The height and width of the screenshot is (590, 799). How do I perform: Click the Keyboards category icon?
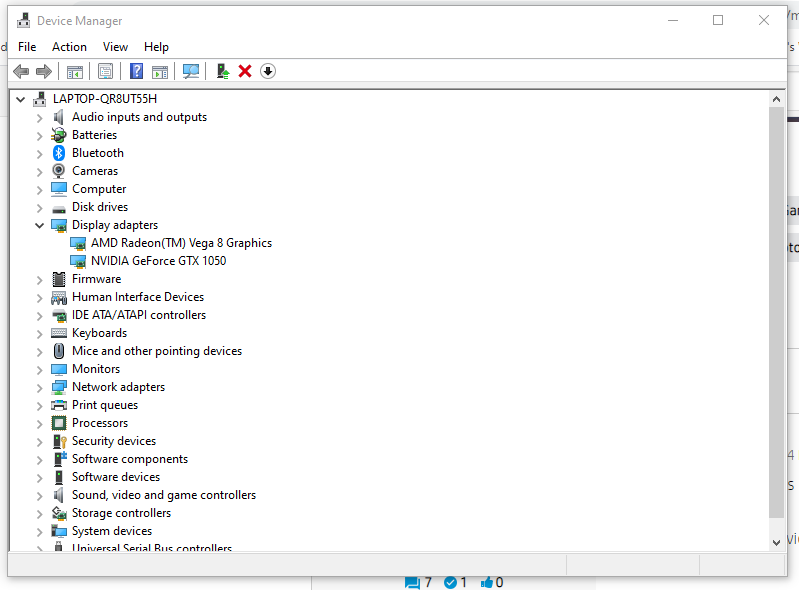click(x=59, y=333)
